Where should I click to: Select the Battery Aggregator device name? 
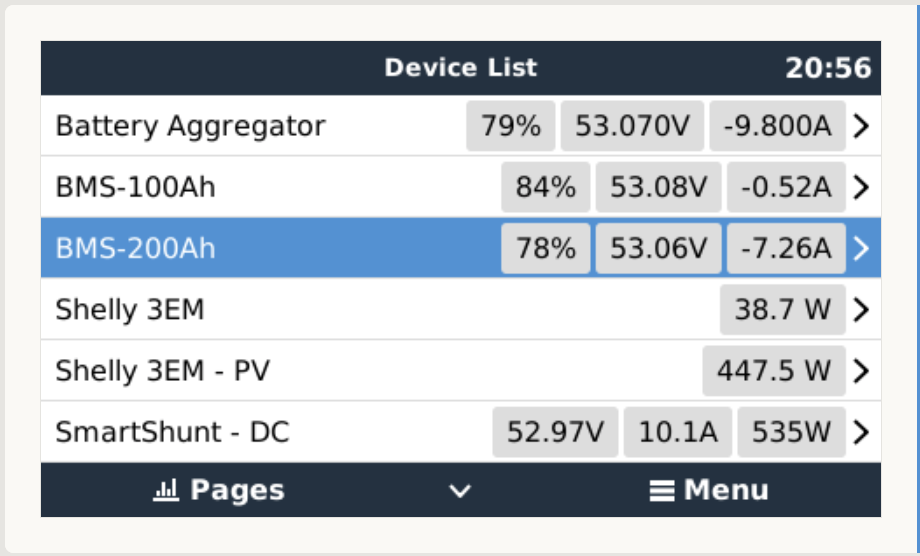tap(191, 126)
